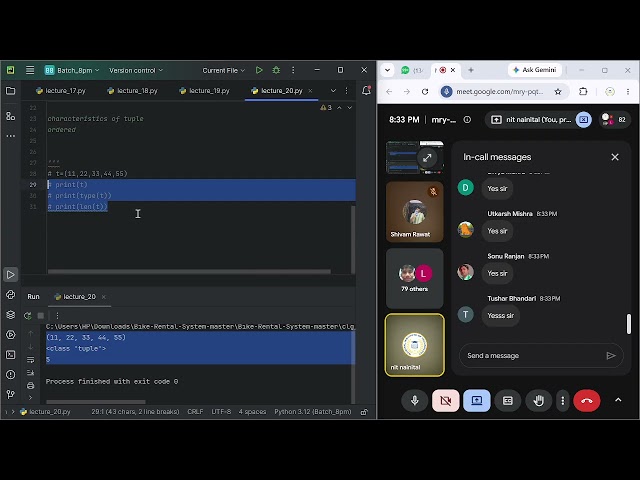This screenshot has height=480, width=640.
Task: Click the Ask Gemini button
Action: point(535,70)
